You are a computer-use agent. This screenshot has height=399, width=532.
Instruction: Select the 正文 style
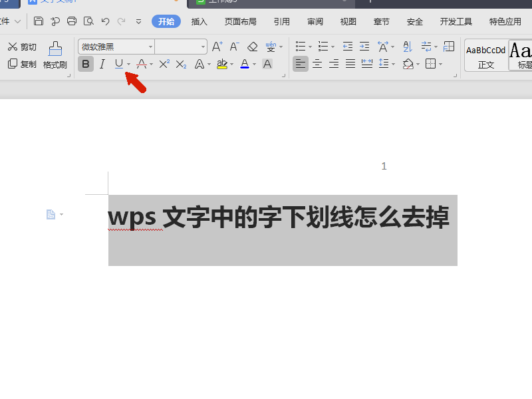tap(486, 55)
